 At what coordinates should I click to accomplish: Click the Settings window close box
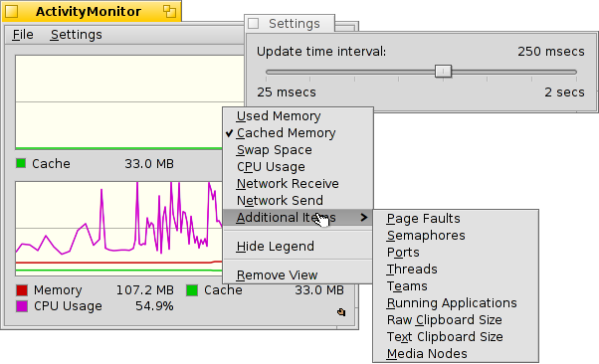(x=254, y=24)
